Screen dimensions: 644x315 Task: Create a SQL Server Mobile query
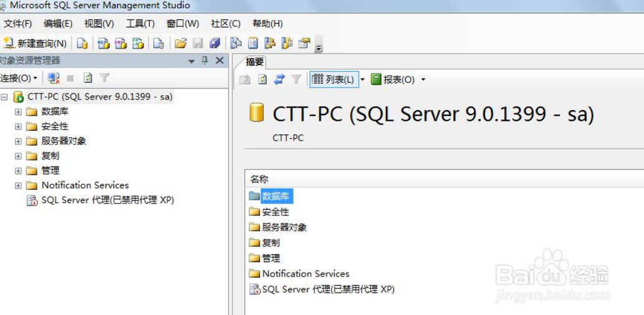point(158,44)
